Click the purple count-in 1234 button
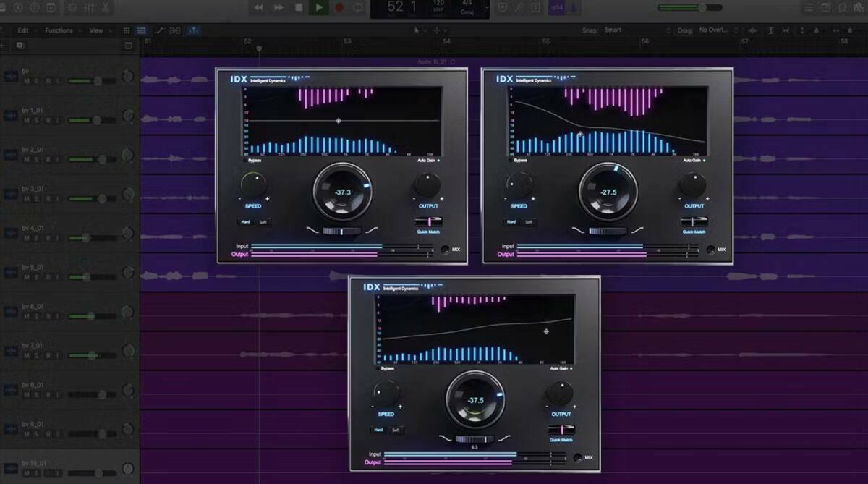Image resolution: width=868 pixels, height=484 pixels. point(556,8)
